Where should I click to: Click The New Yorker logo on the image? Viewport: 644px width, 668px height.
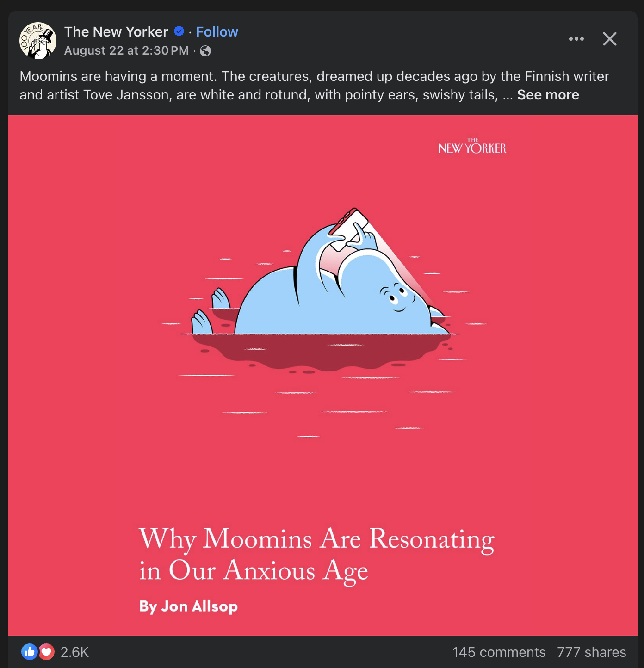tap(472, 146)
